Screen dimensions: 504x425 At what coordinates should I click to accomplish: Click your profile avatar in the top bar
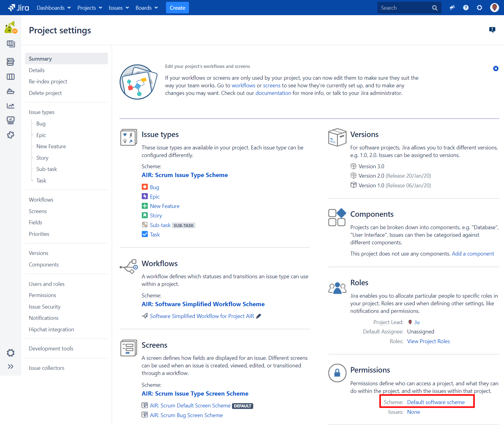point(494,8)
